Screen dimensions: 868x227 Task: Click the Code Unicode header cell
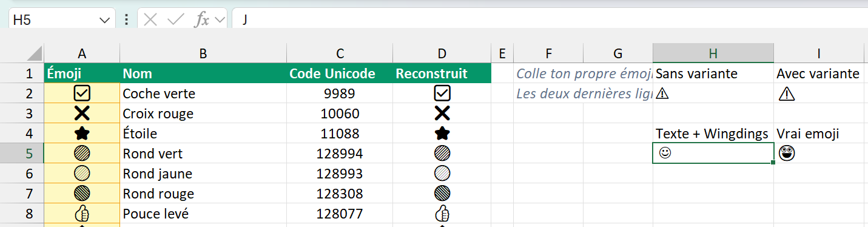tap(340, 73)
